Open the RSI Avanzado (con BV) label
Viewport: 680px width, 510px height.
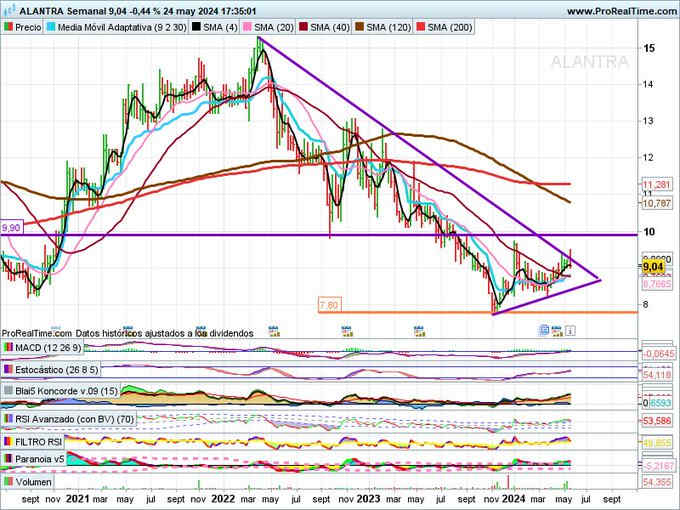click(x=75, y=419)
